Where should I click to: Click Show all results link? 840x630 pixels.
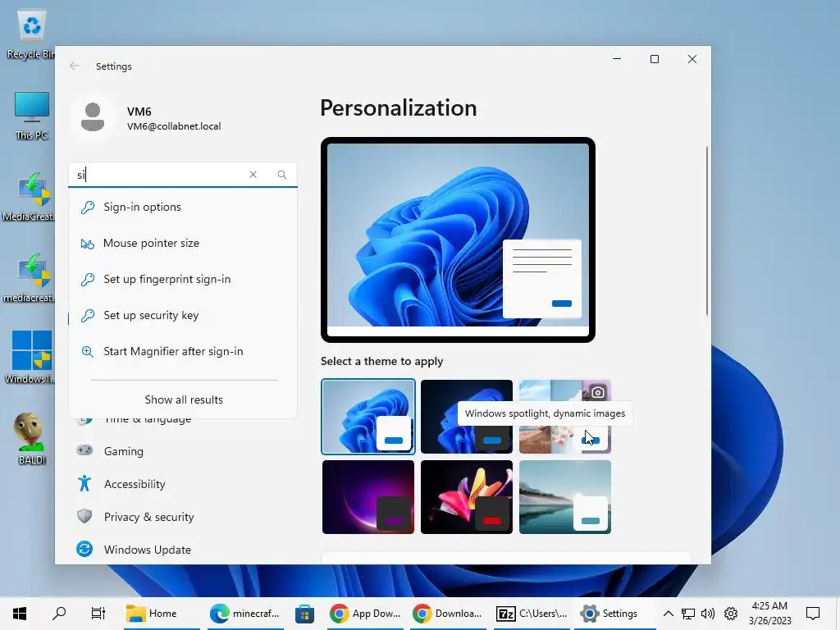[183, 399]
